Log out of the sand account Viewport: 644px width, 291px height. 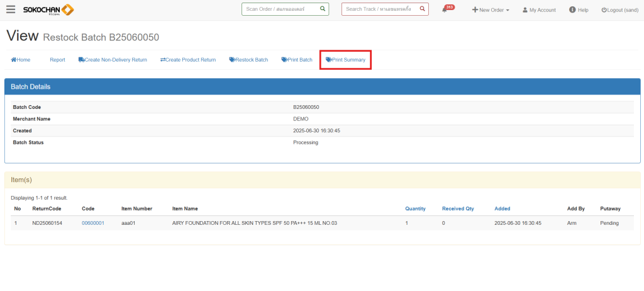click(619, 10)
